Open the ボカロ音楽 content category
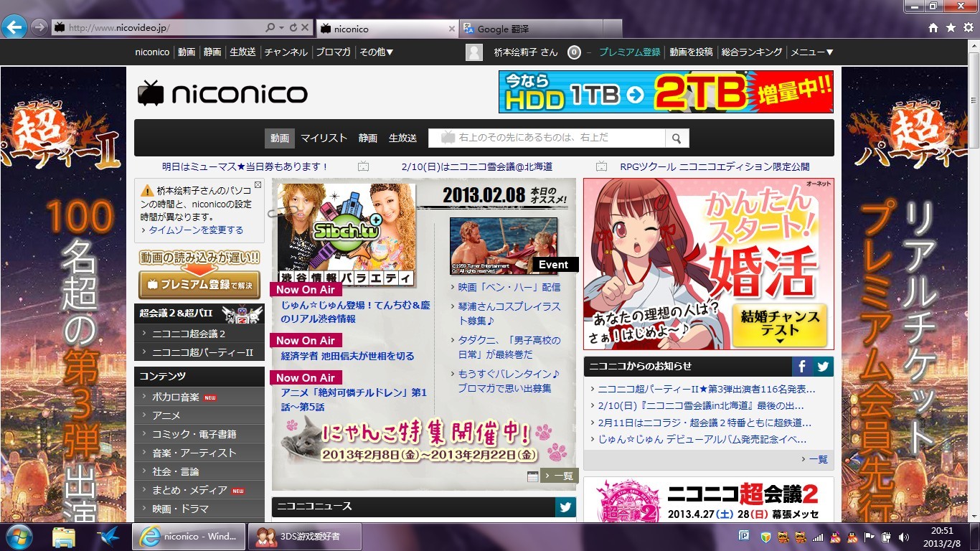Screen dimensions: 980x551 point(199,397)
